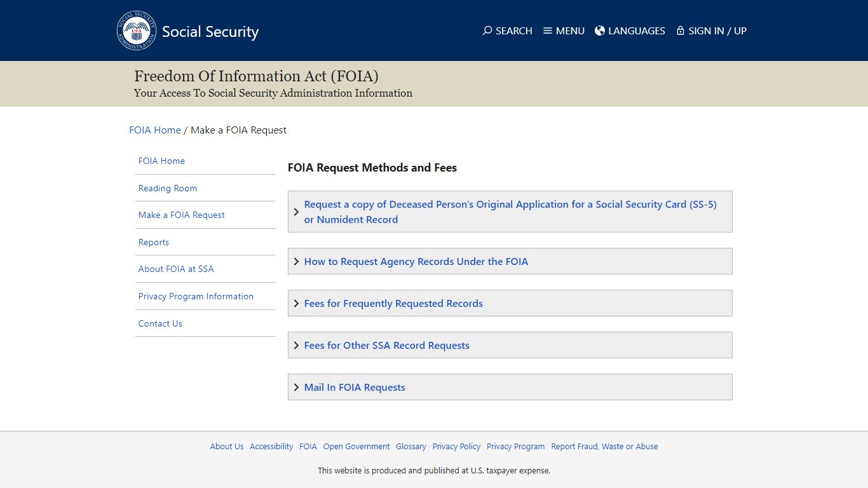868x488 pixels.
Task: Click the padlock sign-in icon
Action: [681, 30]
